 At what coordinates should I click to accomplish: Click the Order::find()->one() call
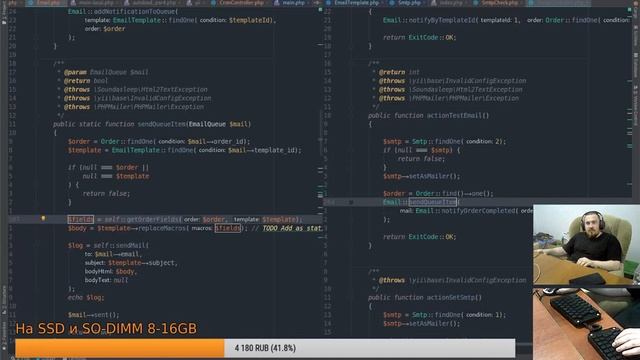[454, 193]
